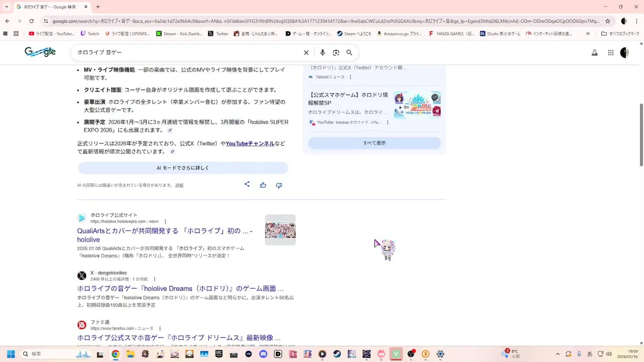Open the YouTube bookmark
This screenshot has width=644, height=362.
[x=52, y=34]
